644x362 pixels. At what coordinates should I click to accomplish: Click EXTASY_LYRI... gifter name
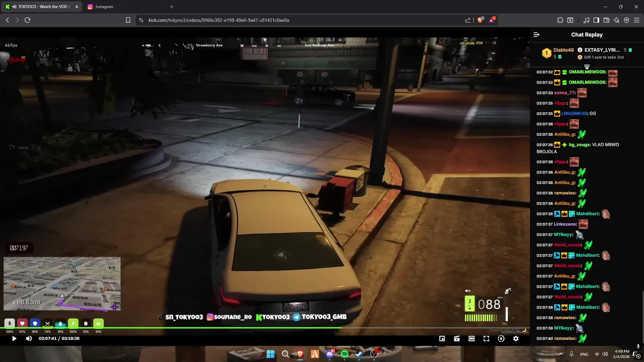(602, 50)
